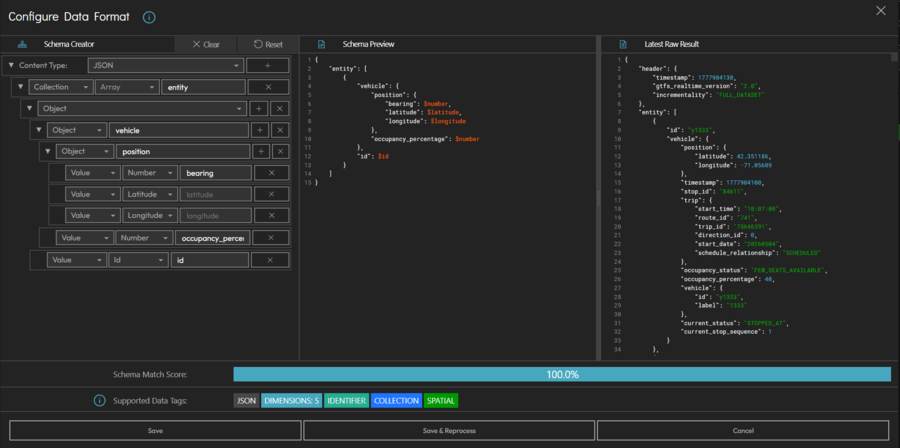Close the Configure Data Format dialog
The height and width of the screenshot is (448, 900).
pos(880,11)
